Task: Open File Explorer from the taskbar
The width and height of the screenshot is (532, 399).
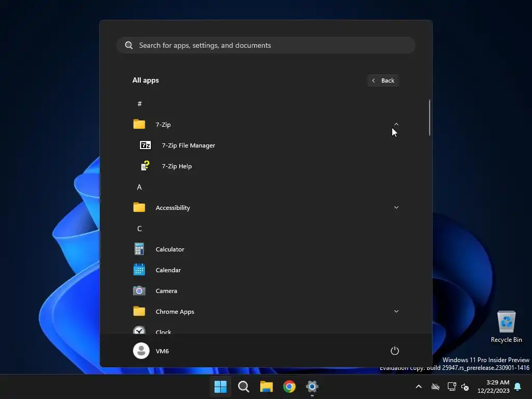Action: click(x=267, y=387)
